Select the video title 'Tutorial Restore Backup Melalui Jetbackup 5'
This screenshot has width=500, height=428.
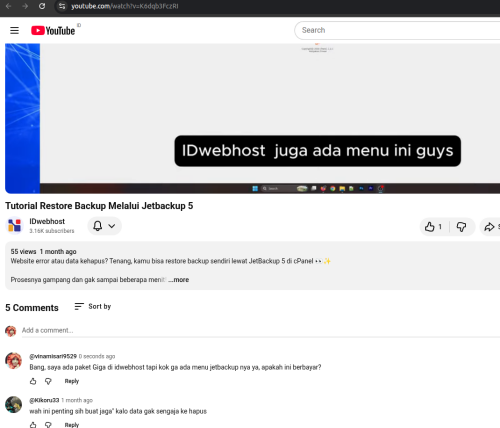pyautogui.click(x=99, y=206)
